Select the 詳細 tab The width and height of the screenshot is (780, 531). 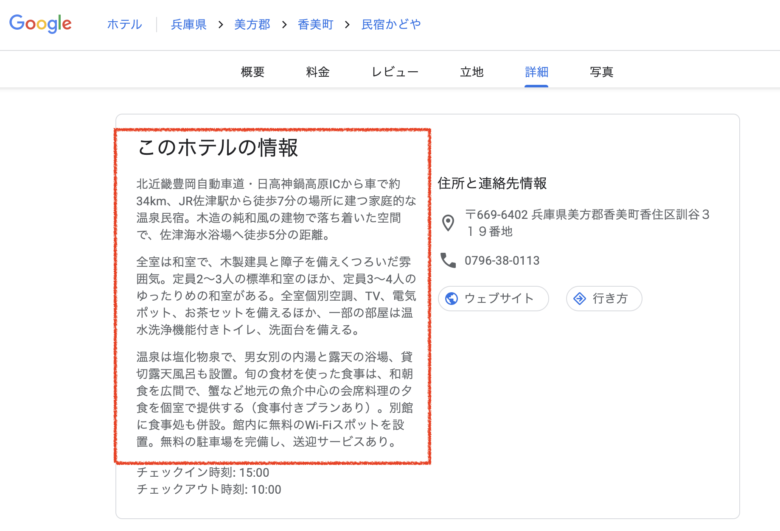536,72
